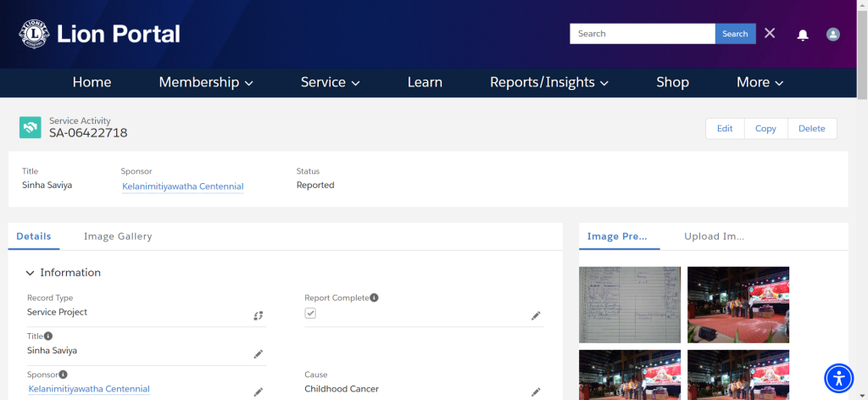The width and height of the screenshot is (868, 400).
Task: Open the Shop nav item
Action: 672,82
